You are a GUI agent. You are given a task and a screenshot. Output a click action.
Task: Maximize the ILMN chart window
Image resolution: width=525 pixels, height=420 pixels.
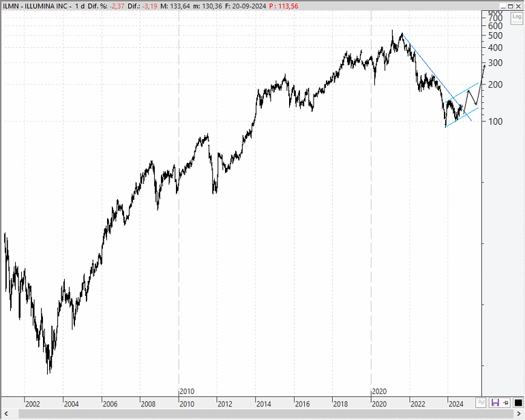tap(511, 6)
